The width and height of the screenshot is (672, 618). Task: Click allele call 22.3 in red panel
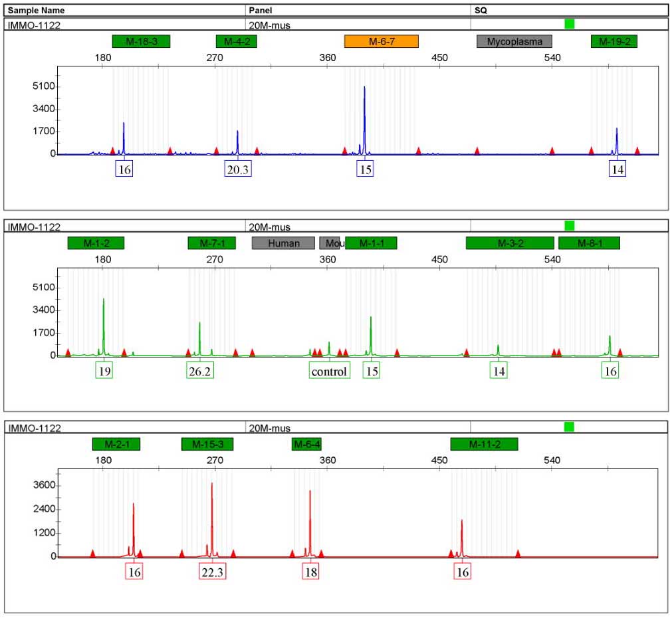point(213,571)
